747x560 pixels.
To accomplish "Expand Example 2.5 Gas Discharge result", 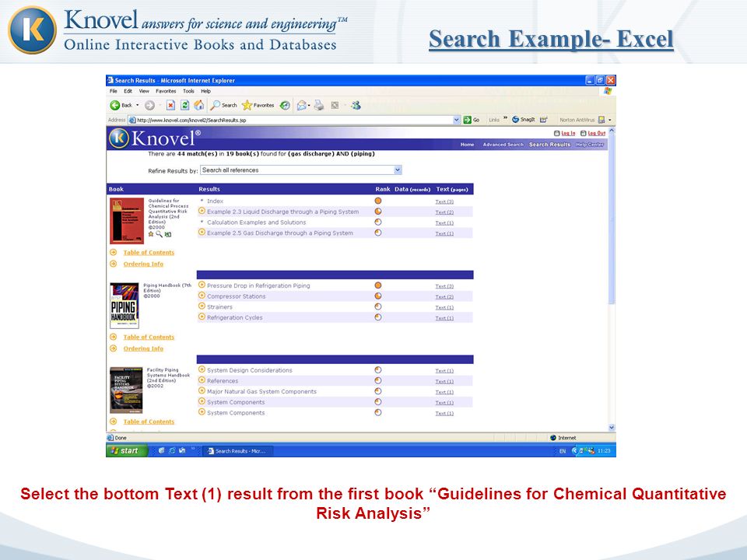I will click(202, 233).
